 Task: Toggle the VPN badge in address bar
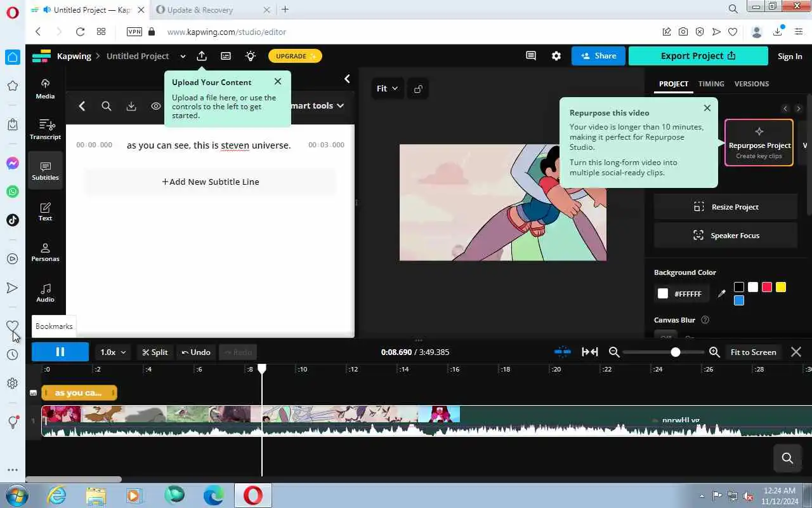(x=134, y=32)
